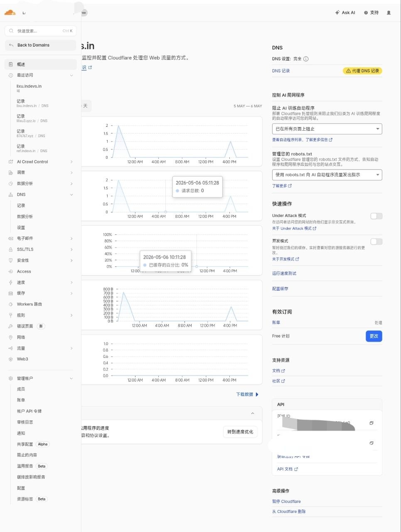Viewport: 401px width, 532px height.
Task: Collapse the 管理帐户 section
Action: click(71, 379)
